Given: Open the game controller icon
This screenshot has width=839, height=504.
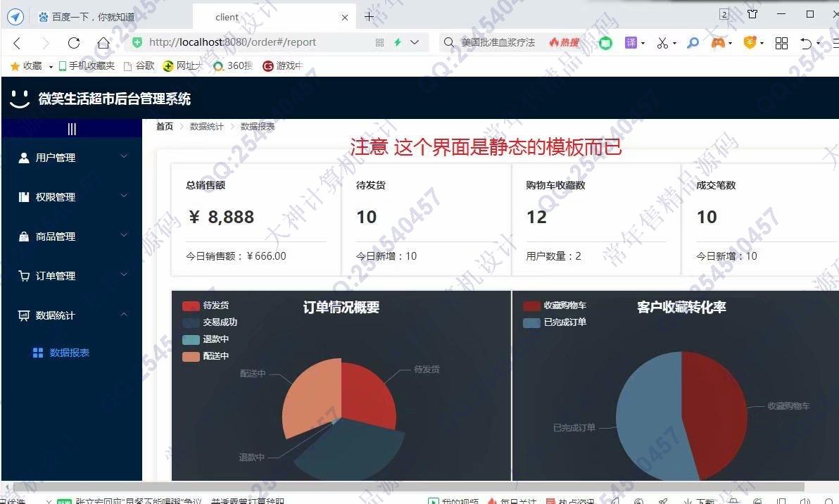Looking at the screenshot, I should coord(718,43).
